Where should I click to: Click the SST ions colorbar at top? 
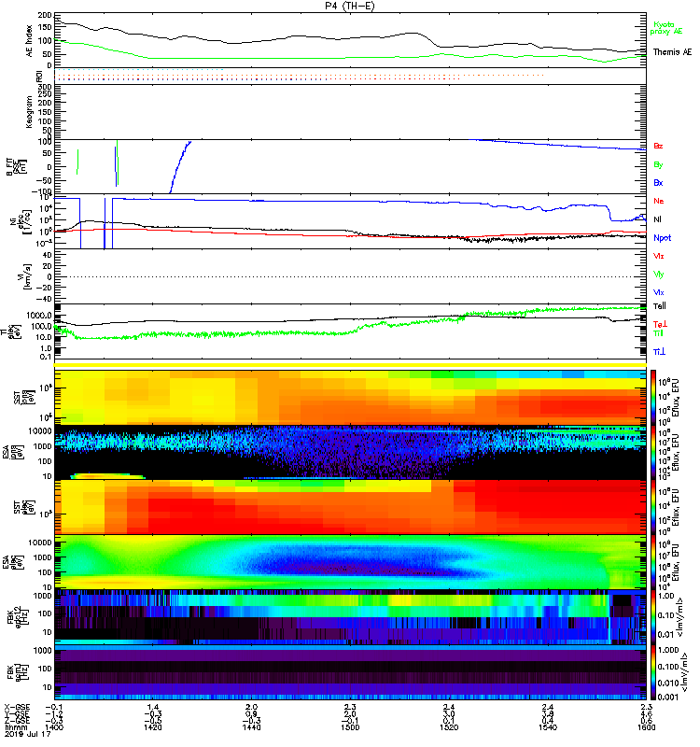(x=653, y=396)
